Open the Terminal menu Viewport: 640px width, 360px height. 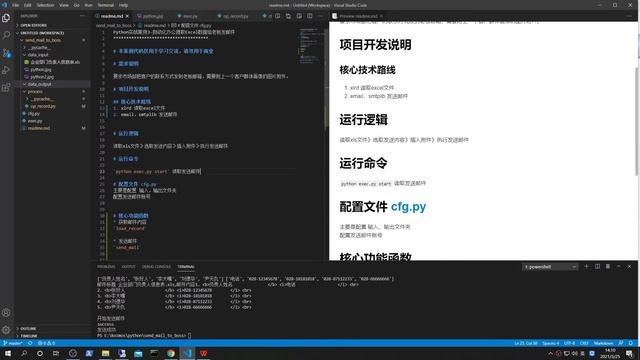[106, 5]
